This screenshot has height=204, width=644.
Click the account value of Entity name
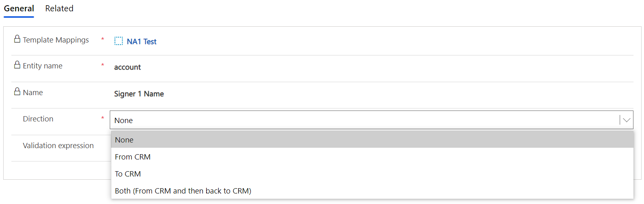tap(128, 67)
